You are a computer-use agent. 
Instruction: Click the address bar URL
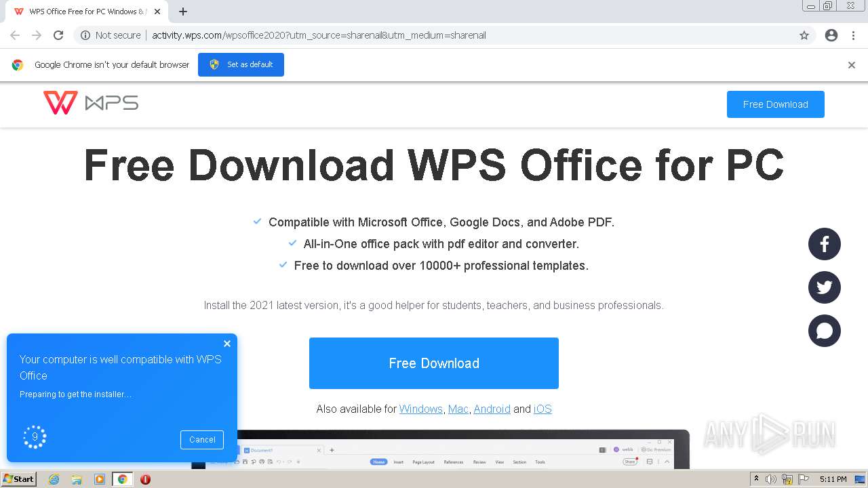pyautogui.click(x=319, y=35)
